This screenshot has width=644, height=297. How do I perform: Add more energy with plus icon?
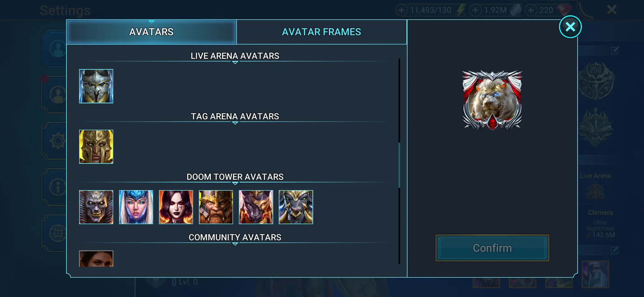coord(401,10)
